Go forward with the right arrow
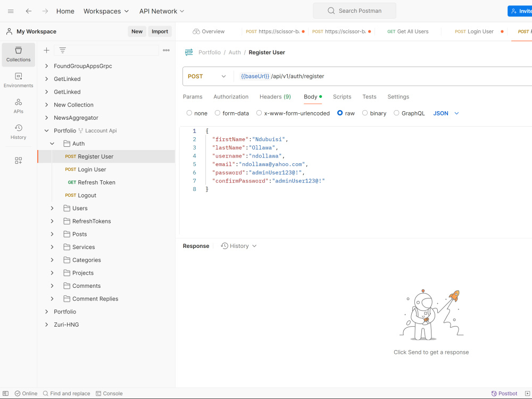The width and height of the screenshot is (532, 399). [45, 11]
